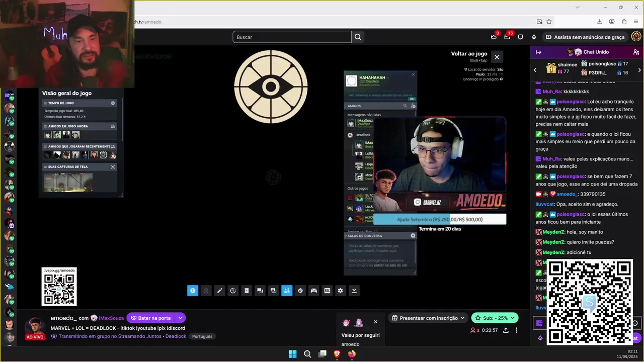Open stream more options three-dots menu
This screenshot has width=644, height=362.
coord(516,330)
